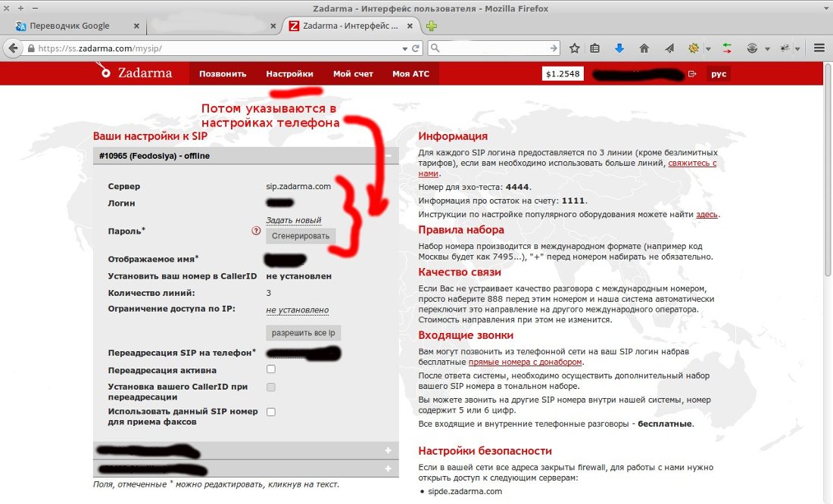The width and height of the screenshot is (833, 504).
Task: Click the padlock icon in the address bar
Action: [x=31, y=48]
